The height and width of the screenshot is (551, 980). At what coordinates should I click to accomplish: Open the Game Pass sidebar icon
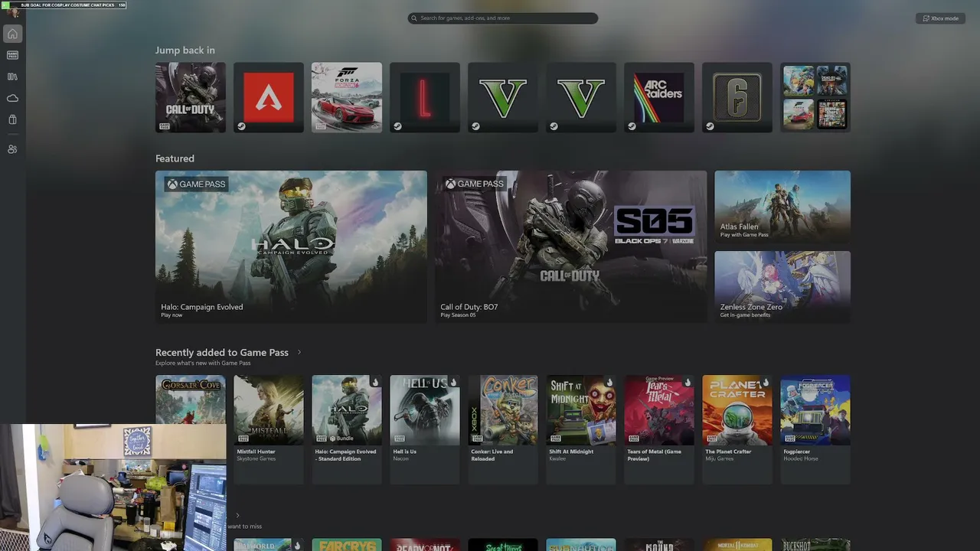point(12,55)
